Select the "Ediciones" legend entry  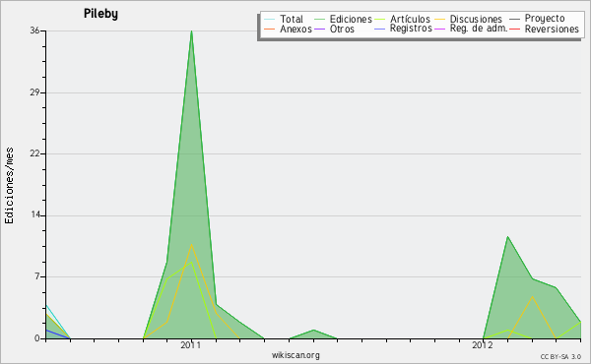[351, 19]
